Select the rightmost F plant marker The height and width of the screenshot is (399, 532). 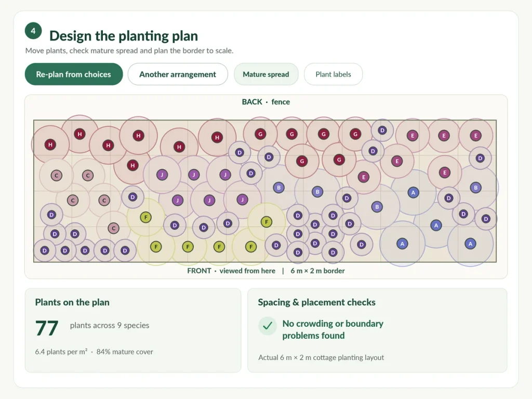267,222
